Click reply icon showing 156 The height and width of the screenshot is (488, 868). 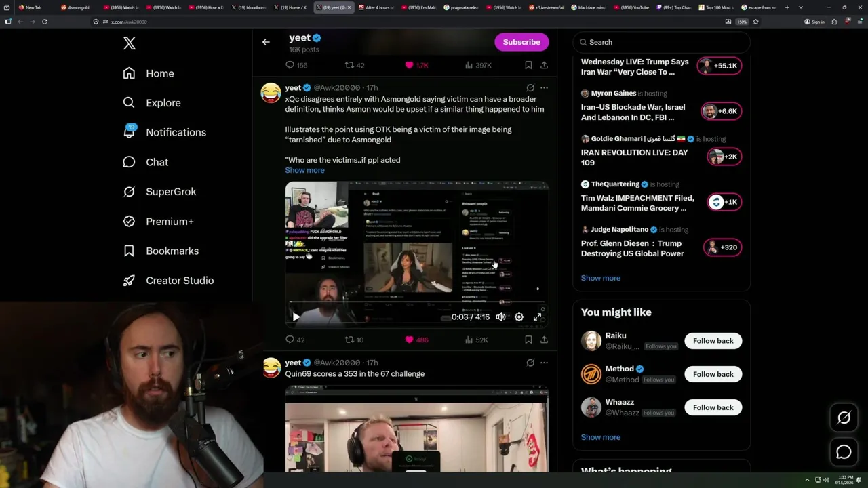click(x=296, y=65)
